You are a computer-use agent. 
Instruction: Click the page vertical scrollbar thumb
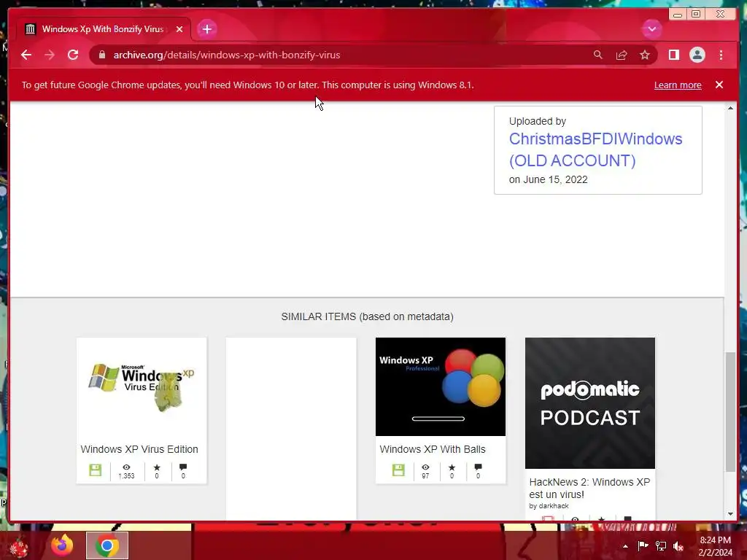(730, 412)
